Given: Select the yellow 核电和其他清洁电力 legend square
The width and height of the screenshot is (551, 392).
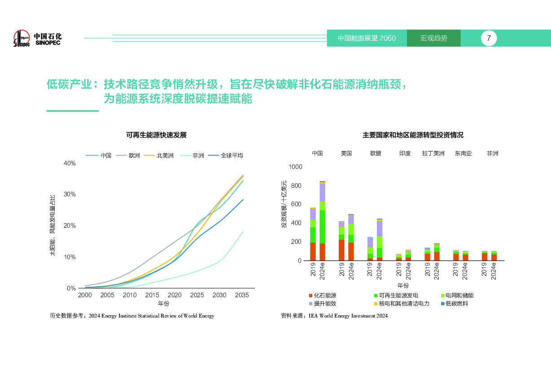Looking at the screenshot, I should point(376,304).
